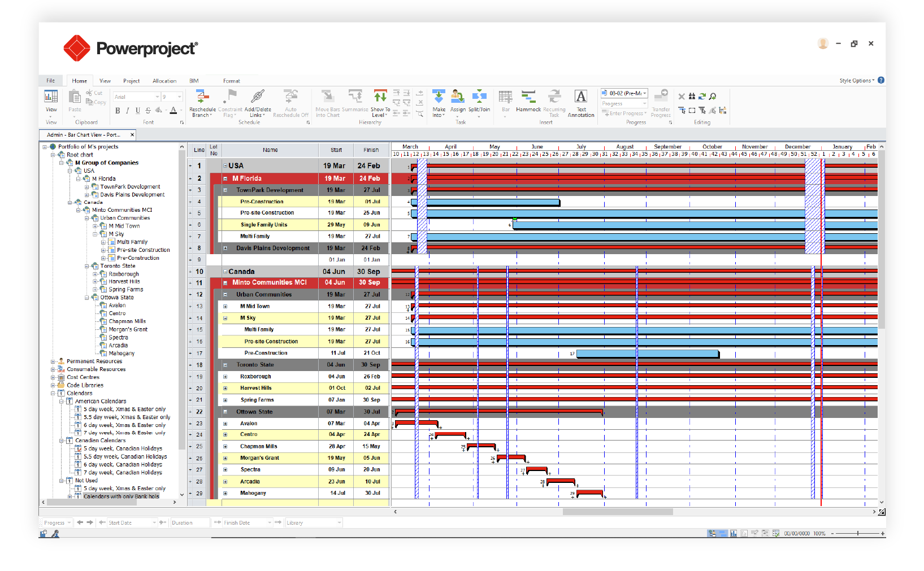Select Spring Farms in project tree
The height and width of the screenshot is (571, 924).
(126, 290)
